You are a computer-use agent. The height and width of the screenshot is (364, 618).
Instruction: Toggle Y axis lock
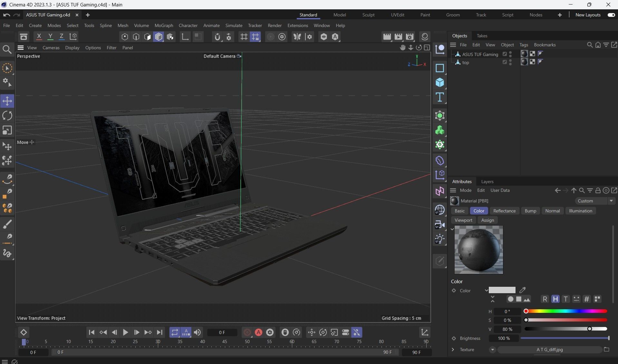click(x=50, y=37)
